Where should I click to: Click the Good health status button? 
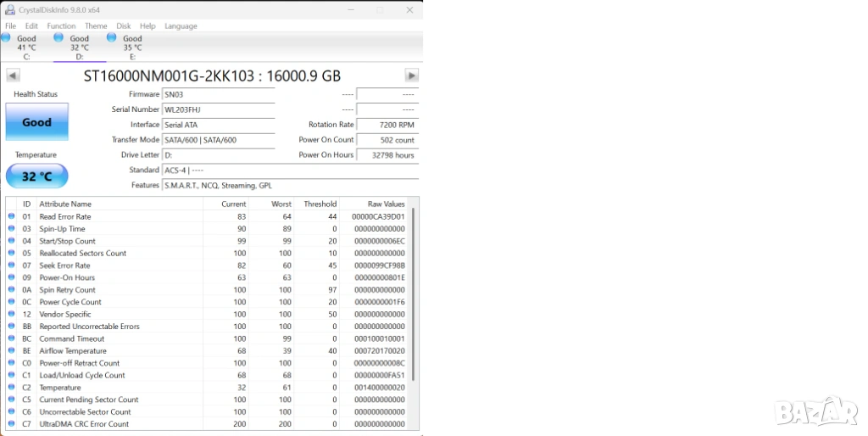[36, 122]
